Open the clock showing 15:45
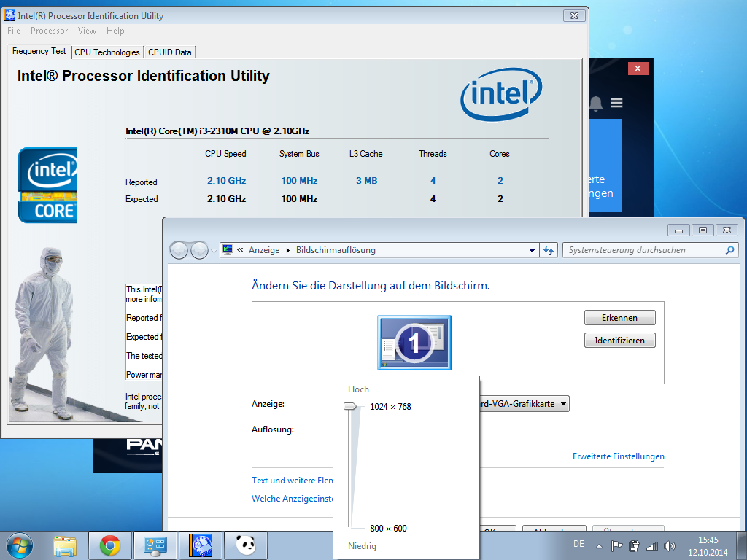 708,546
